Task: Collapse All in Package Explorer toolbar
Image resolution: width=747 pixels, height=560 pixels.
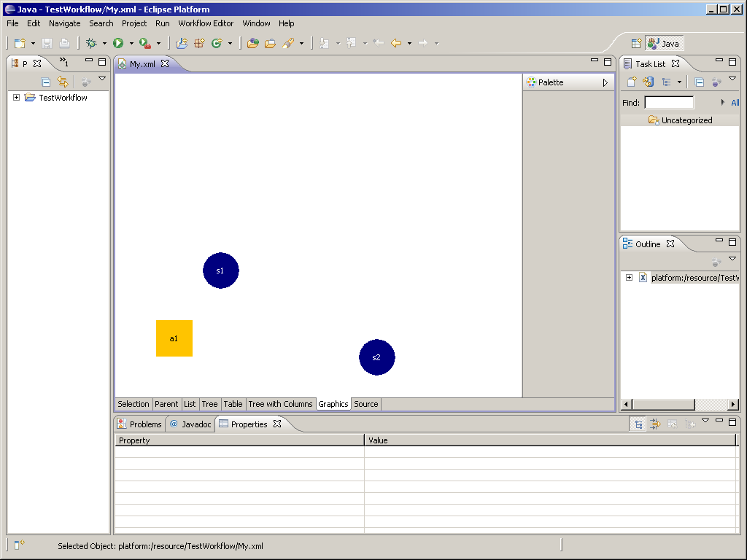Action: click(x=46, y=82)
